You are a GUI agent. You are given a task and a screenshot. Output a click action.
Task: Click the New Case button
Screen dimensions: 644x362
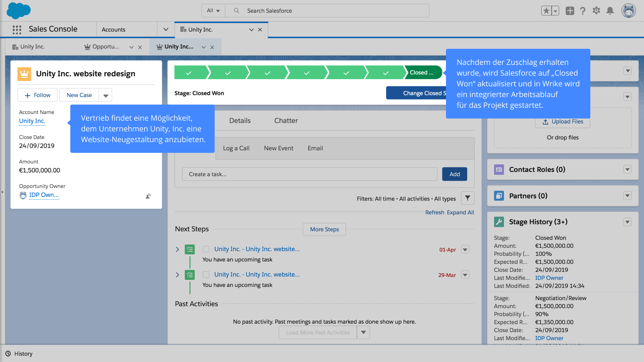pyautogui.click(x=79, y=95)
